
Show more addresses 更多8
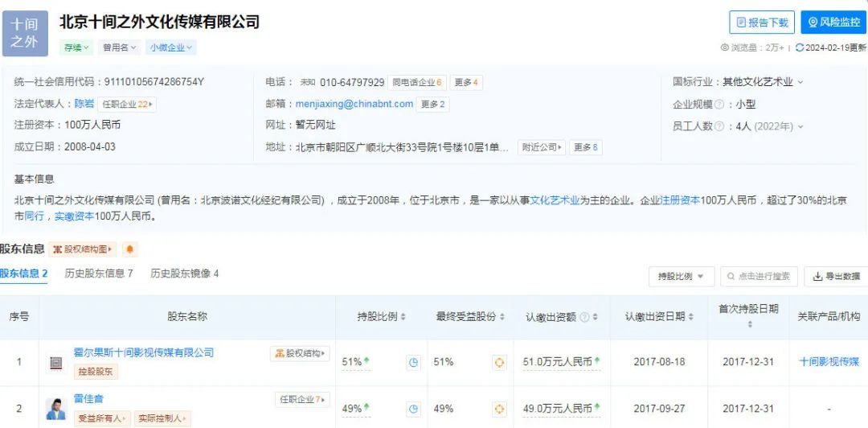click(586, 147)
